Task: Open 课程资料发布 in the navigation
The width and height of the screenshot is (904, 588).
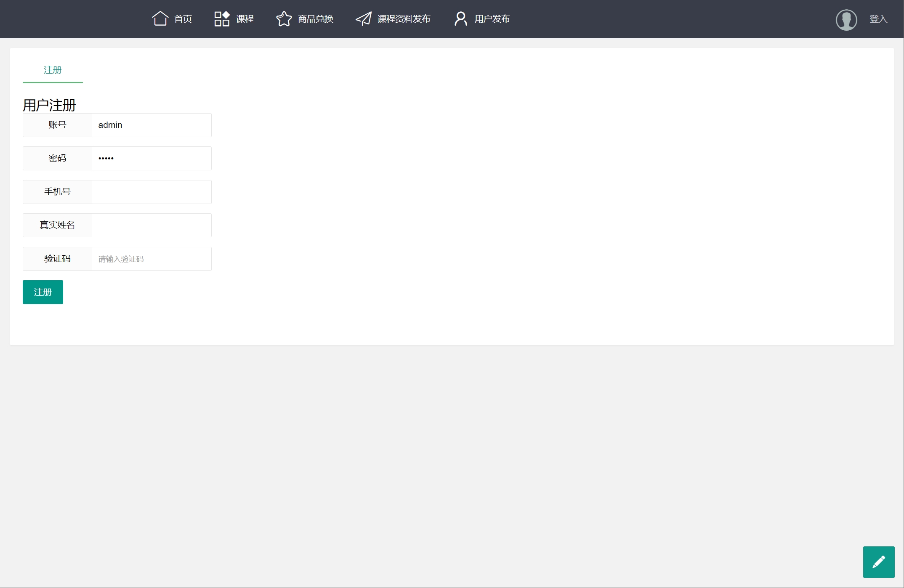Action: [x=404, y=19]
